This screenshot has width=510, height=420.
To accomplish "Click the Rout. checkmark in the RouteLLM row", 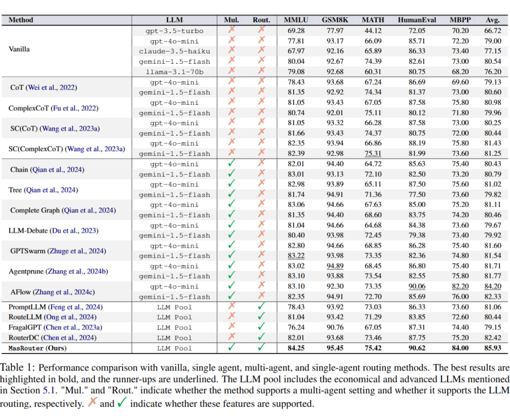I will point(262,316).
